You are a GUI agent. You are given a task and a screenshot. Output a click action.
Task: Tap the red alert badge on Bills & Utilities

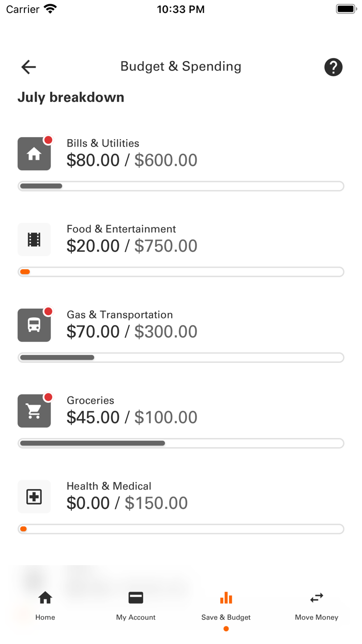49,140
